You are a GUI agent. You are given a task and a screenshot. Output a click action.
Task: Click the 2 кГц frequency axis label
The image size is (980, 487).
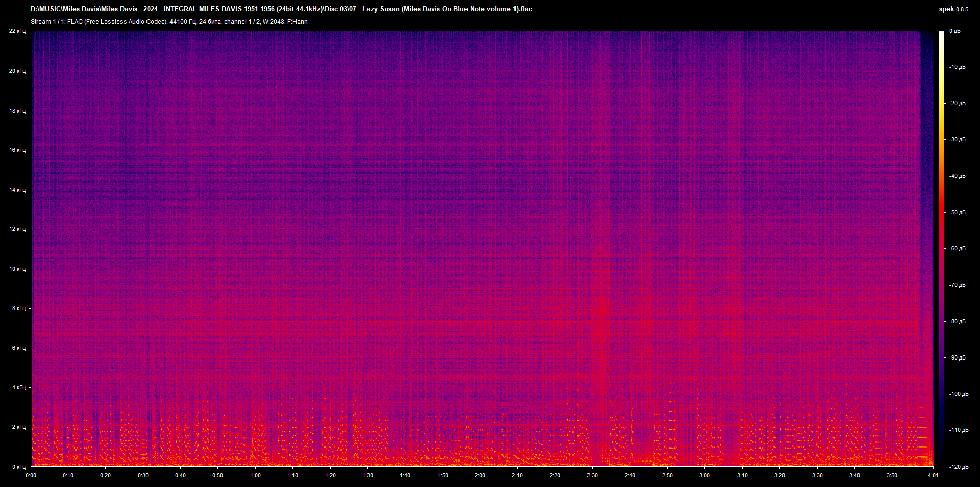tap(19, 427)
